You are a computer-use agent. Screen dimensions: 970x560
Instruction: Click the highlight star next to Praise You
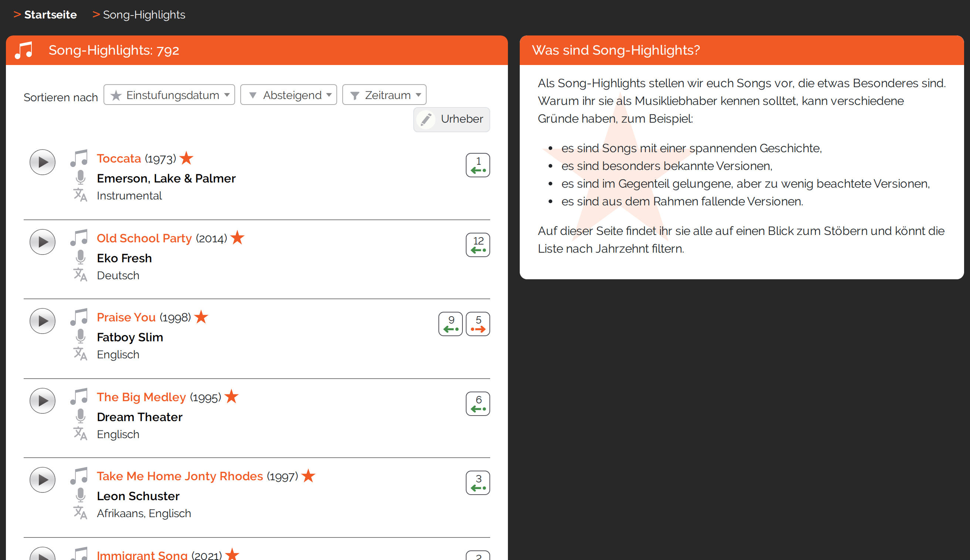pos(201,317)
